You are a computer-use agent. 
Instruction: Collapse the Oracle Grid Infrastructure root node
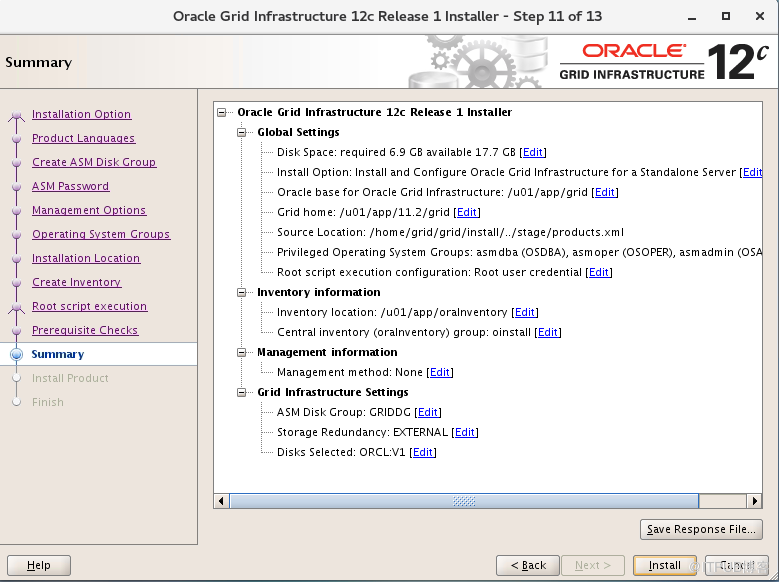pyautogui.click(x=222, y=113)
